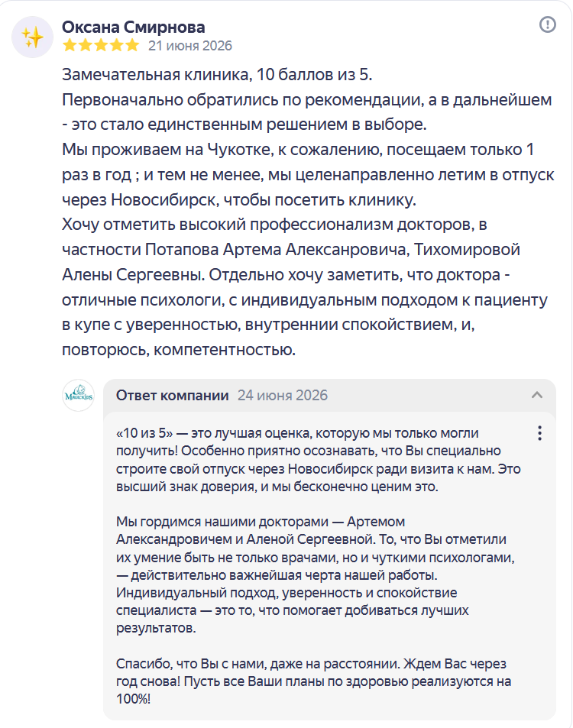
Task: Click reply date 24 июня 2026
Action: click(283, 395)
